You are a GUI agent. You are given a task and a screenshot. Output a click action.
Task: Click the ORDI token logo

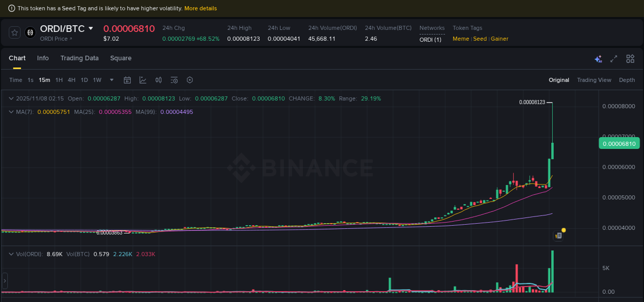[x=30, y=33]
